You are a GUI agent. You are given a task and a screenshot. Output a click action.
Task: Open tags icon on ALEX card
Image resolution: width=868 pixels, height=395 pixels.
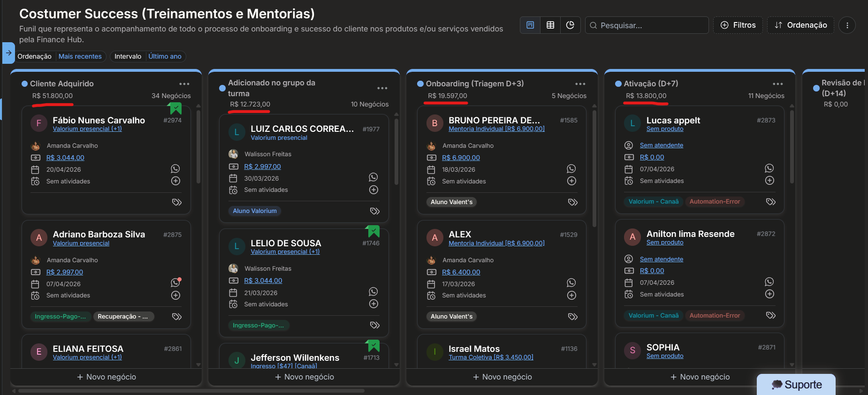click(572, 317)
